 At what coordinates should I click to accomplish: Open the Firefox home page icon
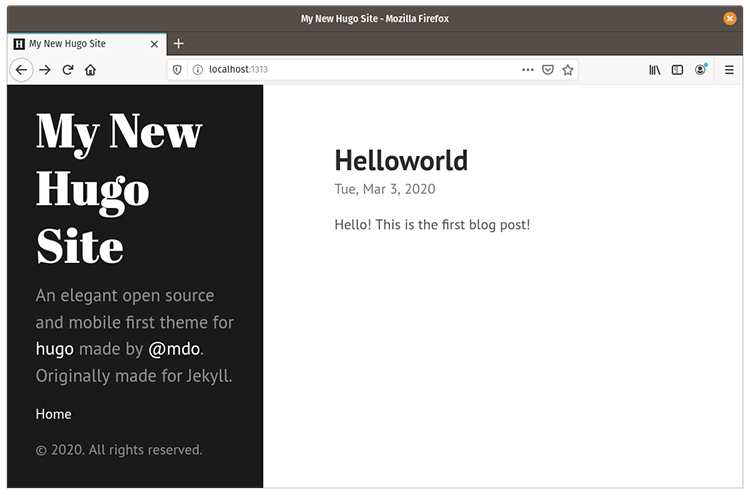(x=90, y=70)
